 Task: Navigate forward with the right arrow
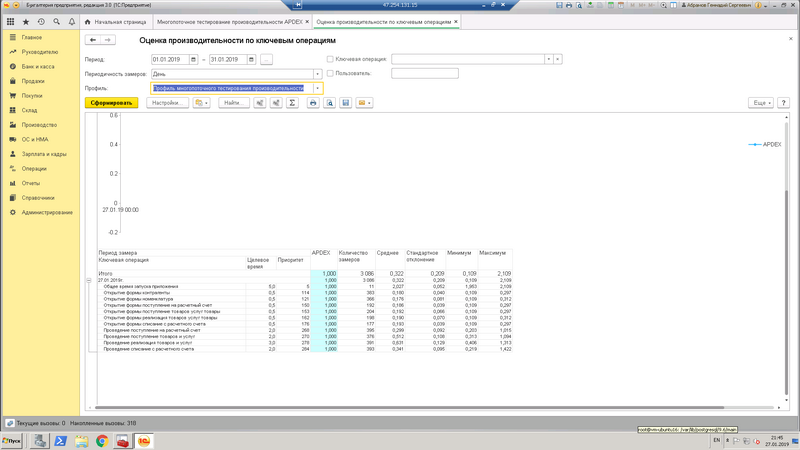(x=108, y=40)
